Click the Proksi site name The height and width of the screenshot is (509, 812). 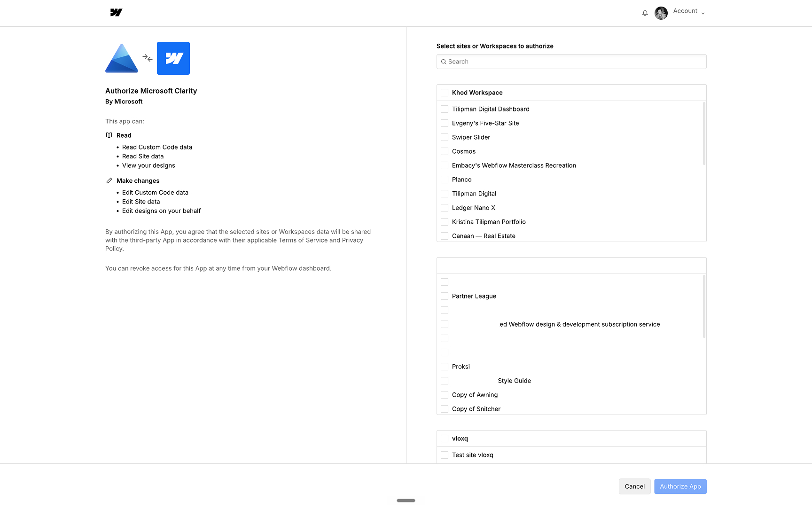point(461,367)
